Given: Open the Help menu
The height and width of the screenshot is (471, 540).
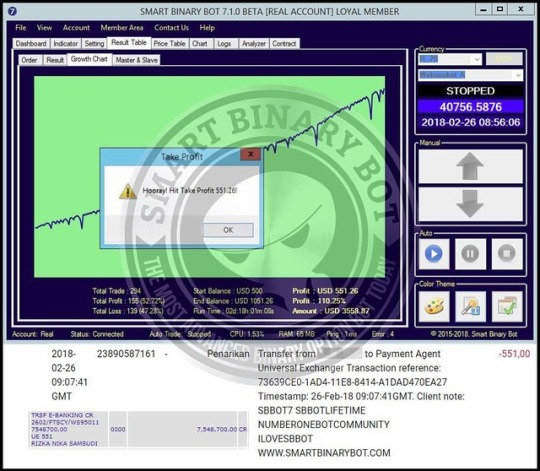Looking at the screenshot, I should (x=207, y=28).
